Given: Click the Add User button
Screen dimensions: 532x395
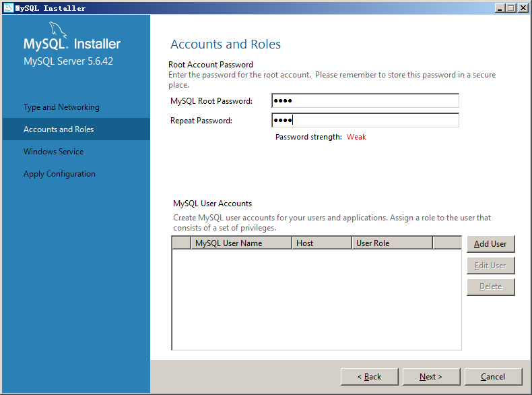Looking at the screenshot, I should (491, 244).
